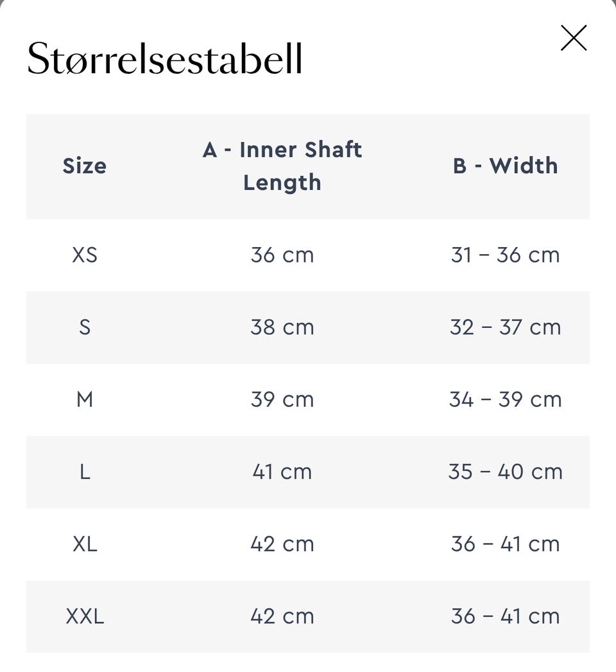Screen dimensions: 616x672
Task: Click the 34 – 39 cm width cell
Action: click(x=506, y=399)
